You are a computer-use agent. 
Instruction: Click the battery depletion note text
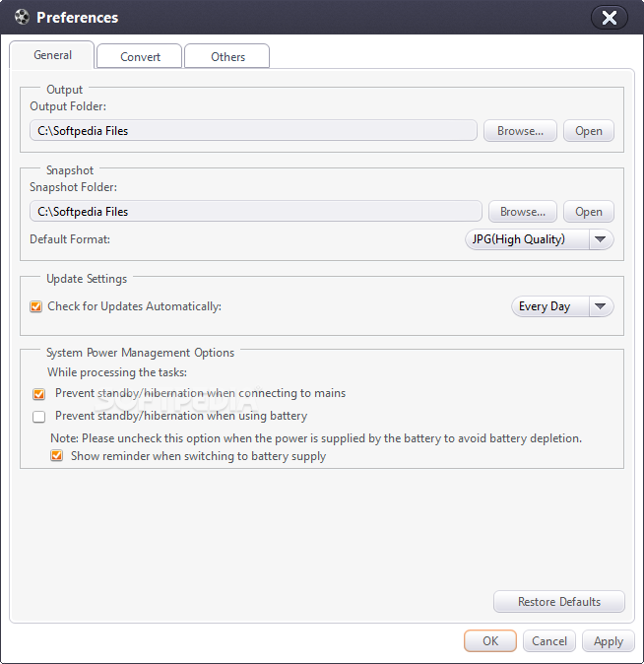click(316, 438)
